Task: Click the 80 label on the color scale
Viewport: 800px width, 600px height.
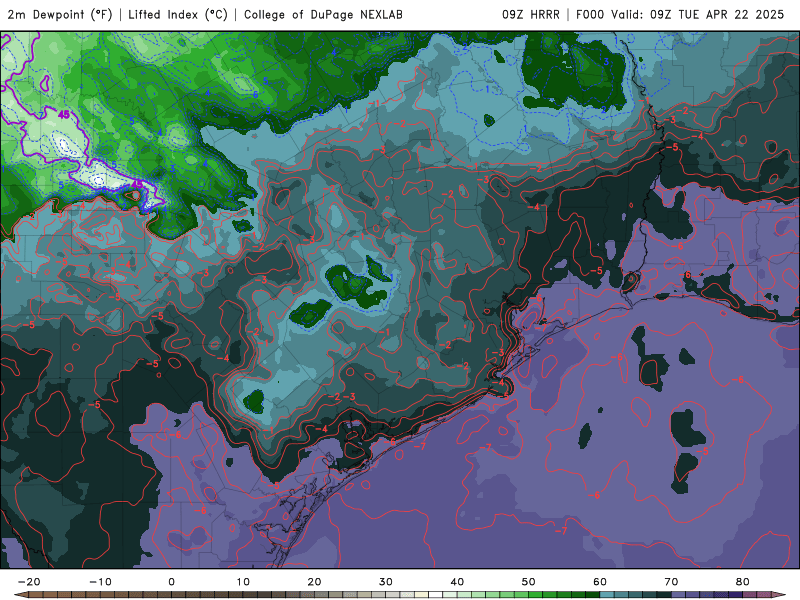Action: (x=743, y=582)
